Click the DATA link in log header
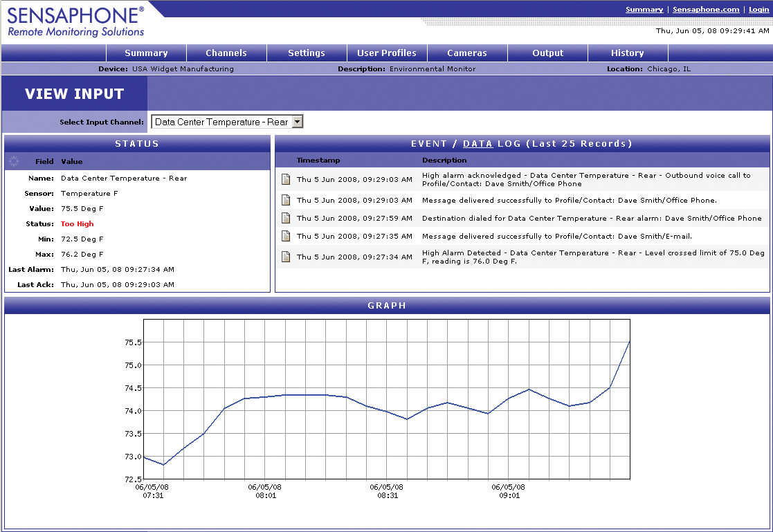Screen dimensions: 773x532 [x=478, y=144]
